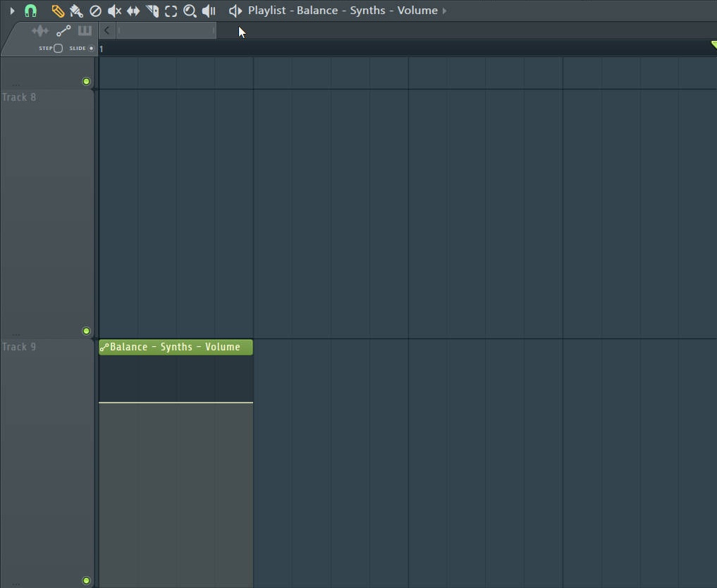Viewport: 717px width, 588px height.
Task: Select the Draw (pencil) tool
Action: (x=58, y=11)
